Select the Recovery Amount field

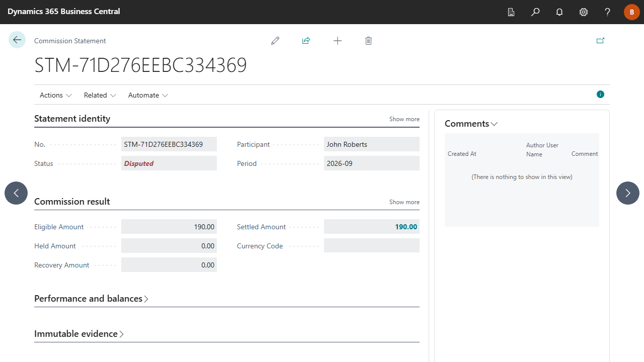point(169,265)
